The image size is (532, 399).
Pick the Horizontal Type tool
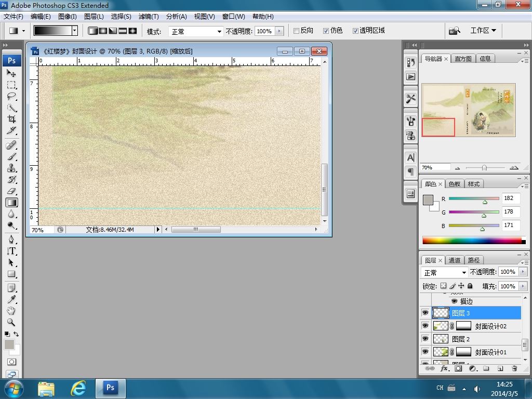[11, 251]
